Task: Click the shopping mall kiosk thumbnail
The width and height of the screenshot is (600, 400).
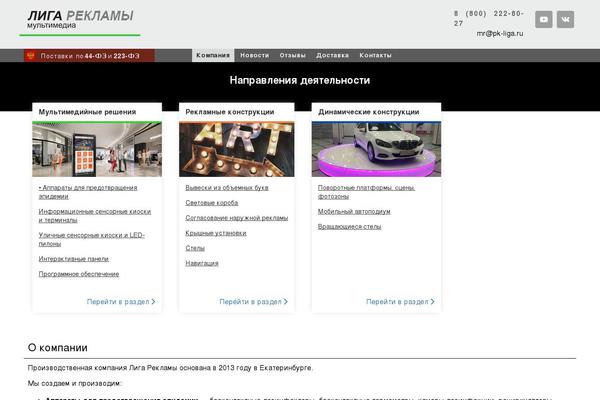Action: pos(97,149)
